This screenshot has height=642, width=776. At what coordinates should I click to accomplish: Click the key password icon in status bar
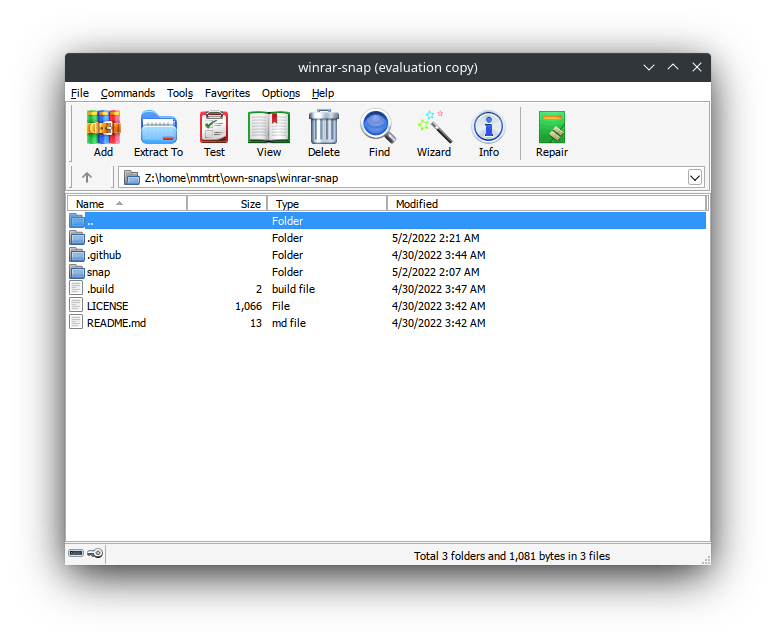(x=95, y=553)
